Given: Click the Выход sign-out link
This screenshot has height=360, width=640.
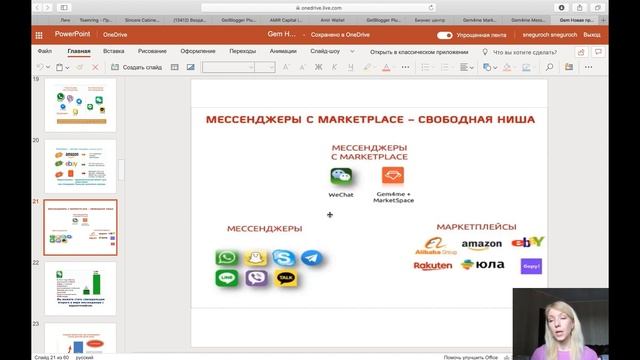Looking at the screenshot, I should point(591,35).
